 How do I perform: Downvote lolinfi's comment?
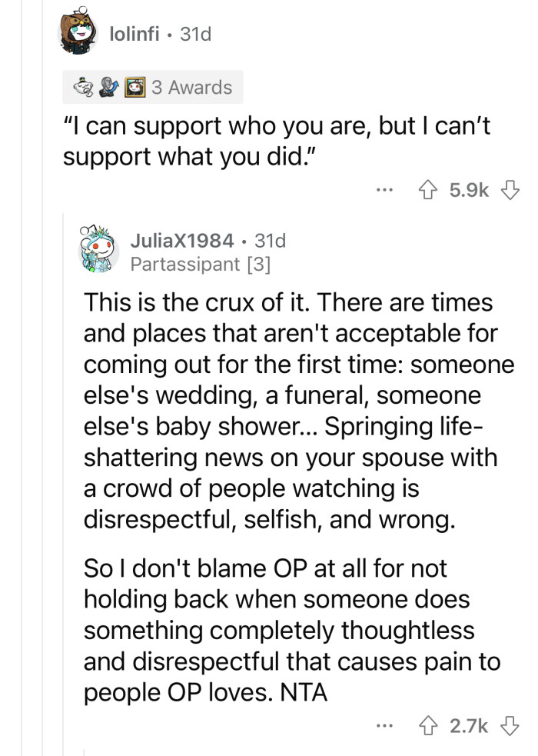[x=510, y=190]
